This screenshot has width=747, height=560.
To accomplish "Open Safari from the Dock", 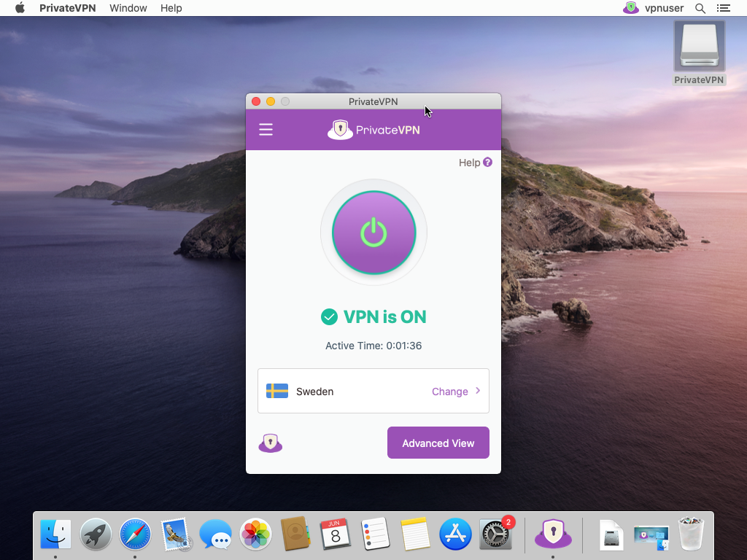I will tap(135, 534).
